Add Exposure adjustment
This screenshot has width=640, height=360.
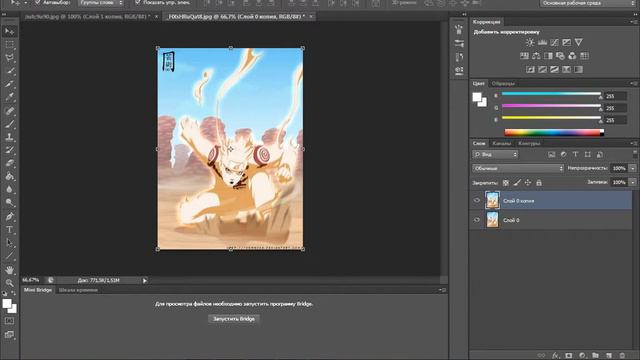click(x=567, y=42)
